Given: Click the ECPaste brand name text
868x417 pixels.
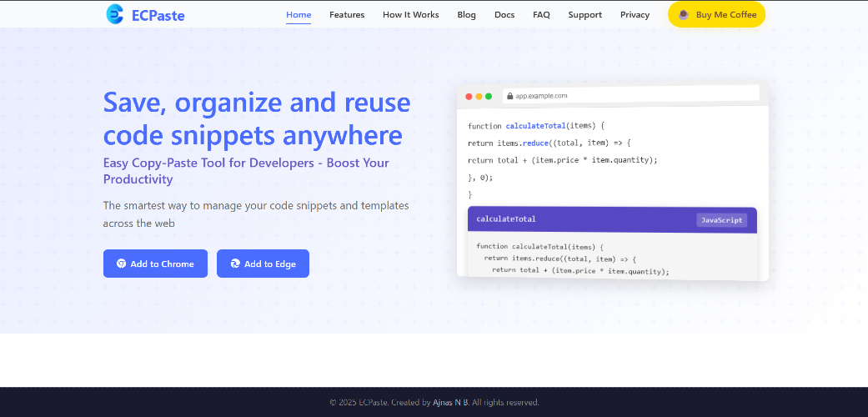Looking at the screenshot, I should [158, 16].
